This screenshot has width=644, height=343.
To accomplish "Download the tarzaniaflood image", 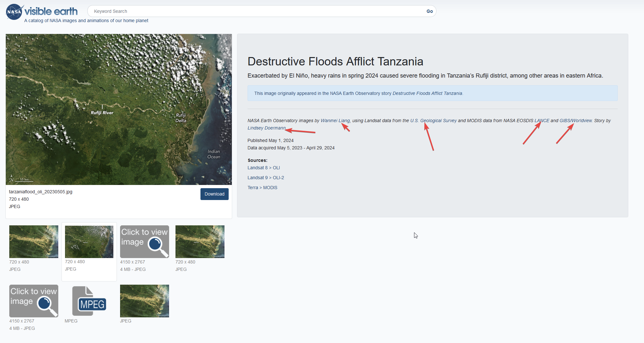I will (x=215, y=194).
